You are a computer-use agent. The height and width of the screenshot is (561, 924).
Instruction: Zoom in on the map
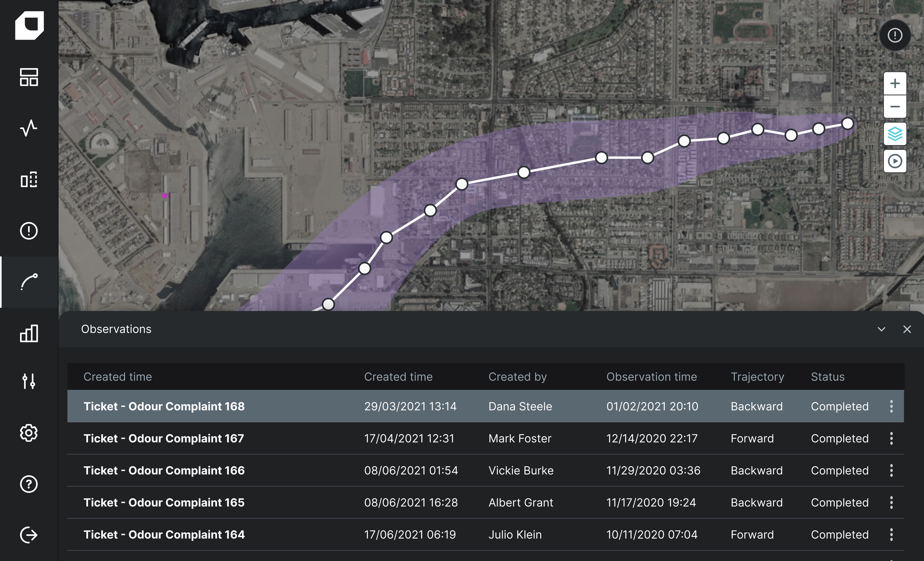[x=895, y=83]
